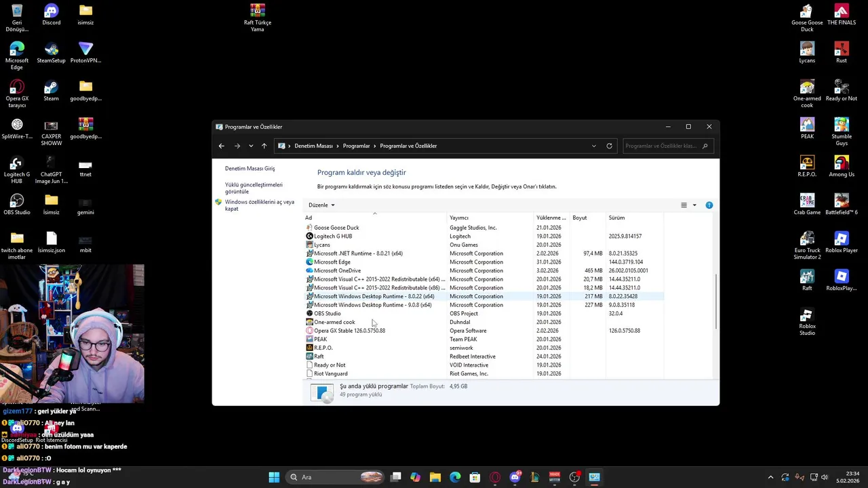Screen dimensions: 868x488
Task: Open the Windows Start menu
Action: click(x=274, y=477)
